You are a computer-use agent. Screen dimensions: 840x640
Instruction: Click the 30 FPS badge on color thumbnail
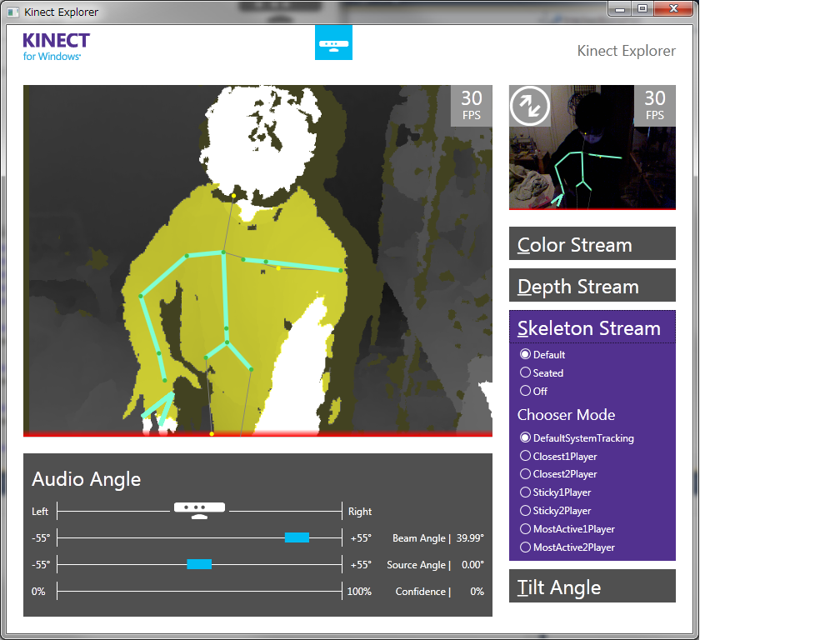coord(655,106)
